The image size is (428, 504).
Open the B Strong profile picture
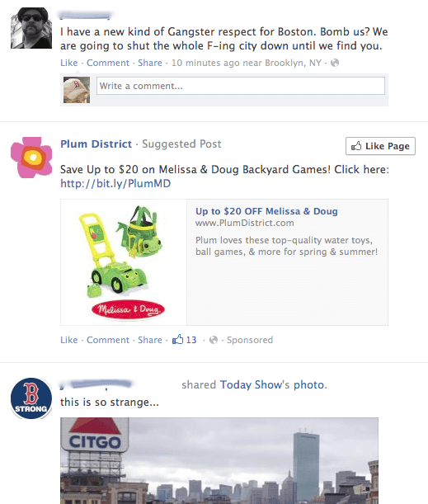31,398
